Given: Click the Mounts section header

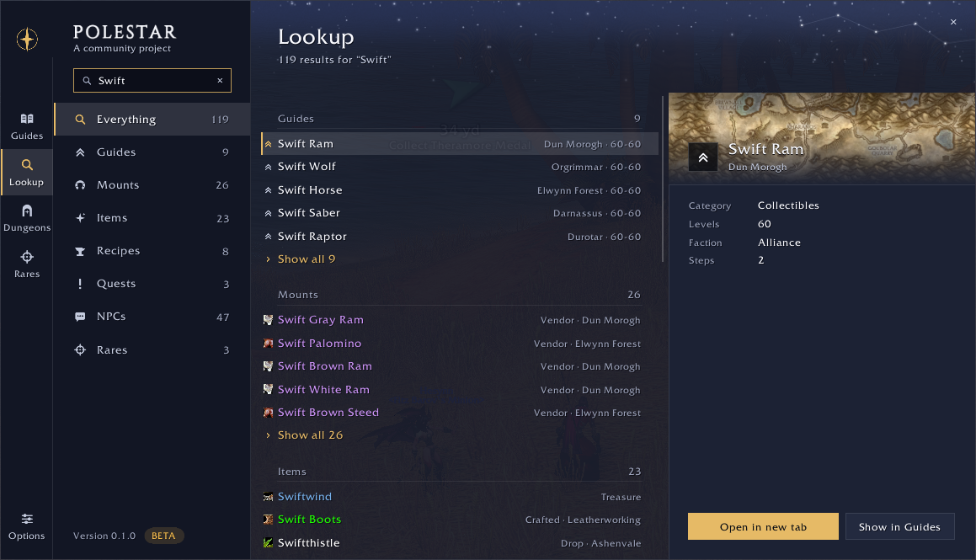Looking at the screenshot, I should coord(459,295).
